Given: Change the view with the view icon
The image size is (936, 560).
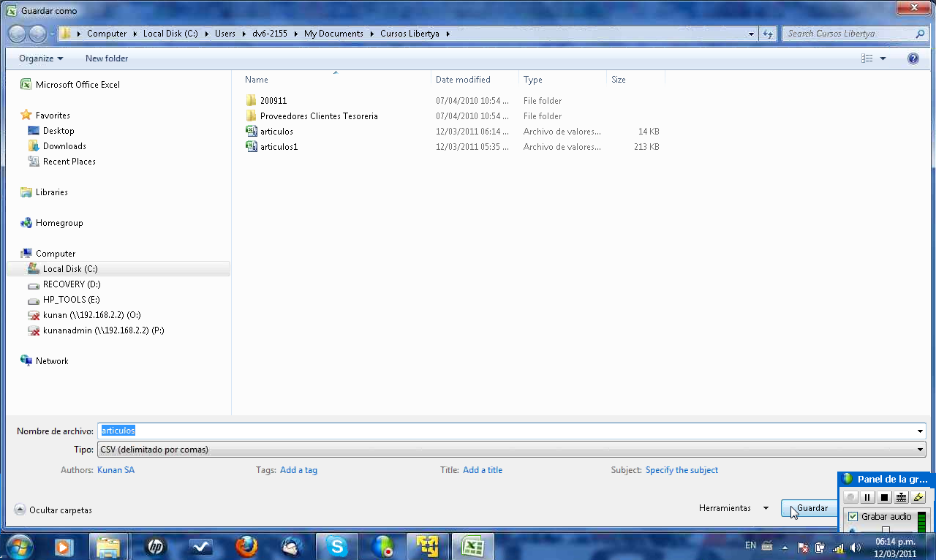Looking at the screenshot, I should [867, 58].
